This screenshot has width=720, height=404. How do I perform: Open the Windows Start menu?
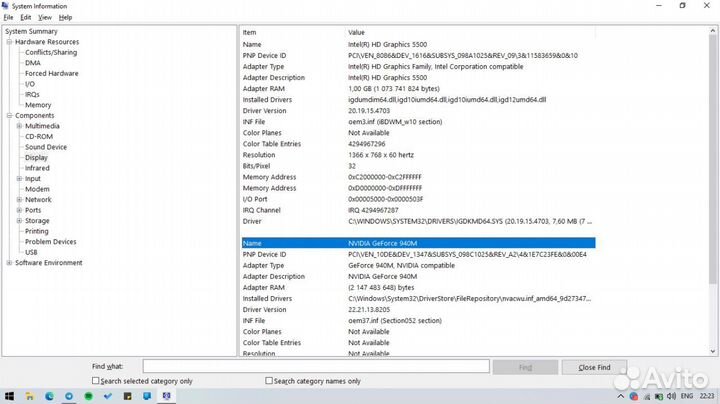pyautogui.click(x=9, y=396)
